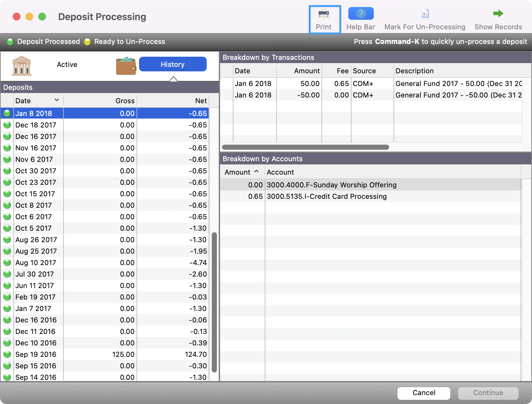Click the wallet icon beside History
This screenshot has width=532, height=404.
coord(126,65)
